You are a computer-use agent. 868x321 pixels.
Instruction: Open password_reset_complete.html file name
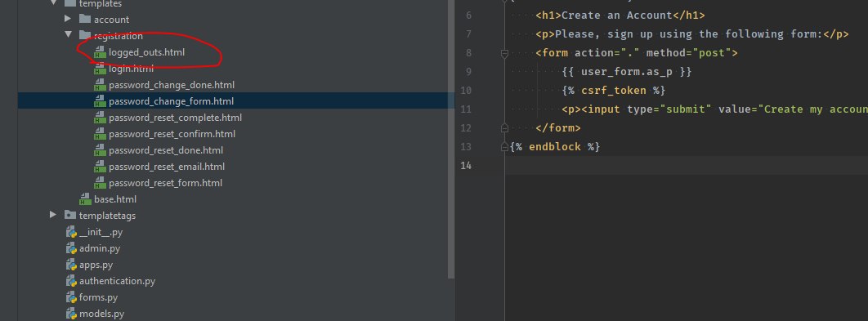[x=175, y=118]
